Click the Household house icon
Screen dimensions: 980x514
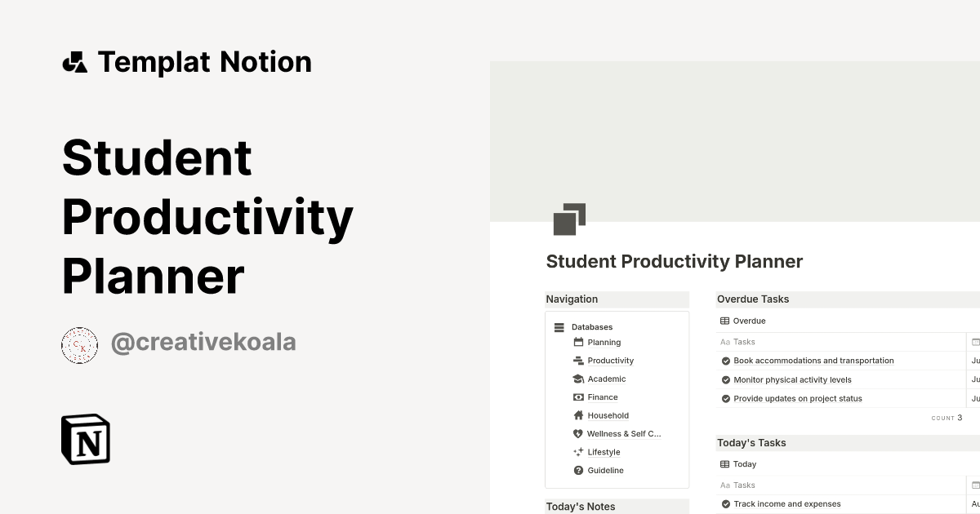[578, 415]
